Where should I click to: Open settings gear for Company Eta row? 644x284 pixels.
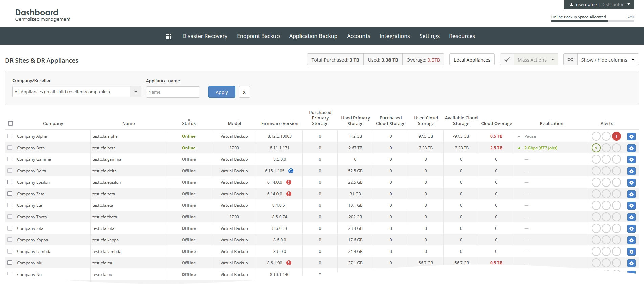pos(631,206)
